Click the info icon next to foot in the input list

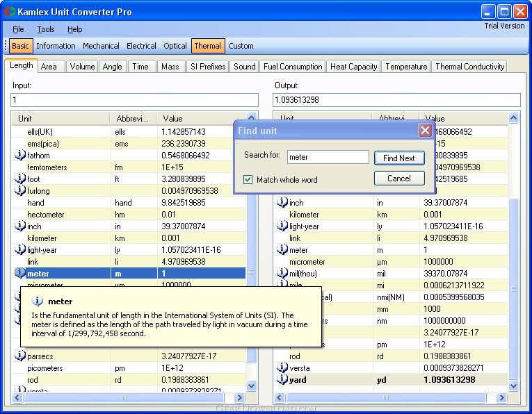coord(20,179)
